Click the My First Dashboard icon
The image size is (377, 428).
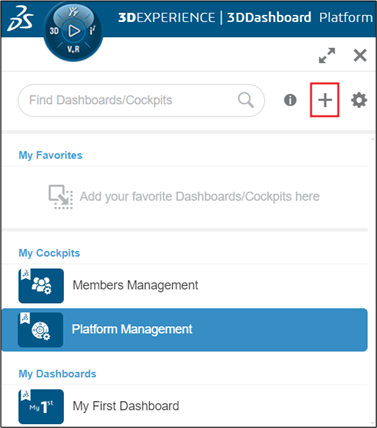click(x=41, y=407)
